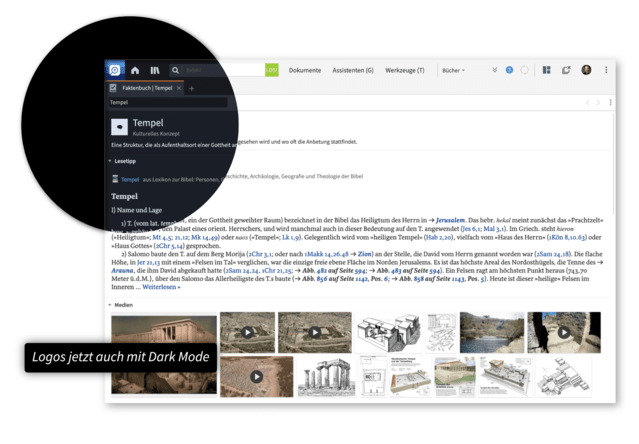639x444 pixels.
Task: Open the user profile avatar
Action: (x=586, y=70)
